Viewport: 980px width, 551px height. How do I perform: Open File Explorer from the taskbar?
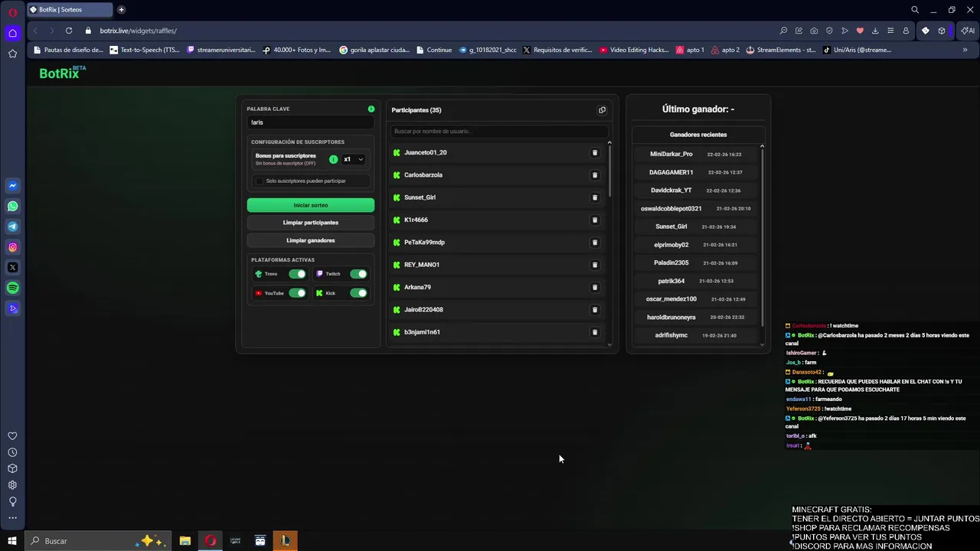185,541
